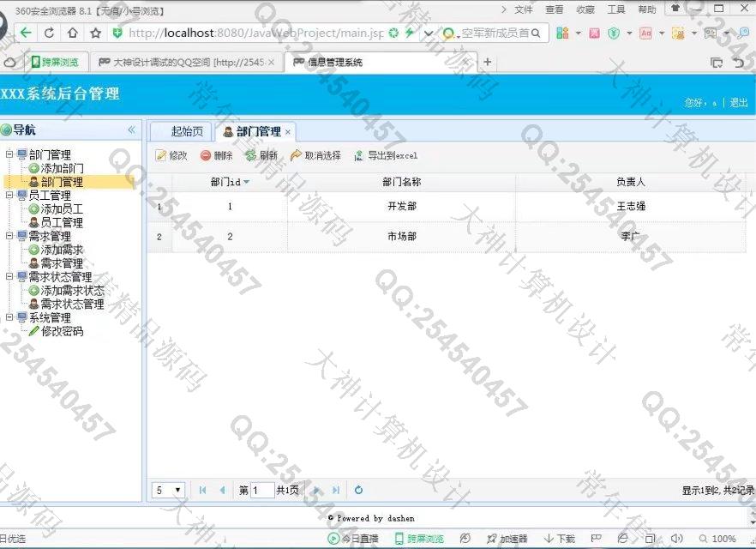Image resolution: width=756 pixels, height=549 pixels.
Task: Open the 工具 browser menu
Action: coord(616,9)
